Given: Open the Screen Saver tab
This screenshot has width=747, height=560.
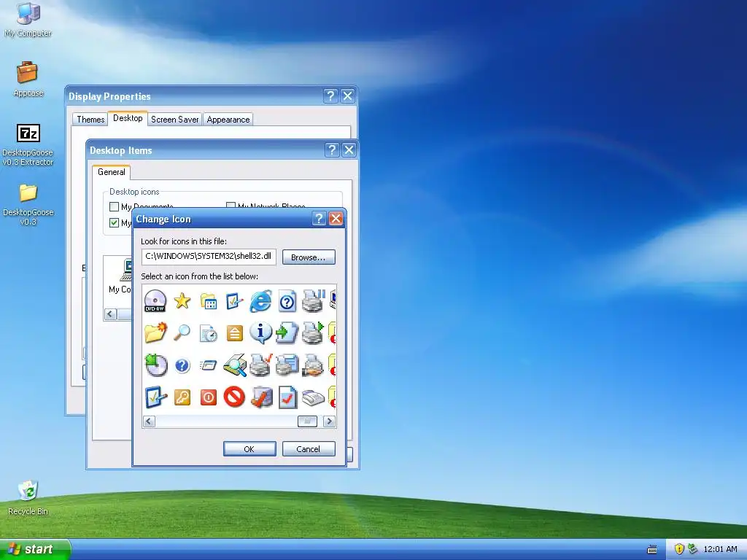Looking at the screenshot, I should 175,120.
